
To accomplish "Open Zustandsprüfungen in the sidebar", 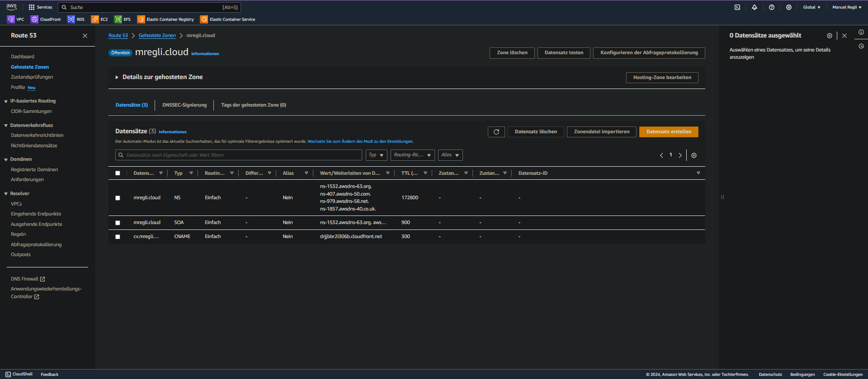I will pyautogui.click(x=32, y=77).
